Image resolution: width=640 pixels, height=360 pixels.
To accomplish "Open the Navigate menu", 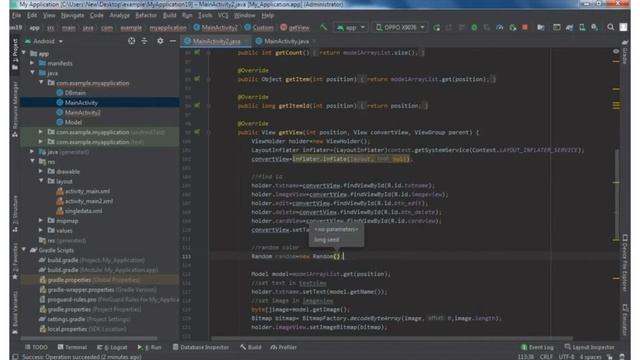I will pos(72,16).
